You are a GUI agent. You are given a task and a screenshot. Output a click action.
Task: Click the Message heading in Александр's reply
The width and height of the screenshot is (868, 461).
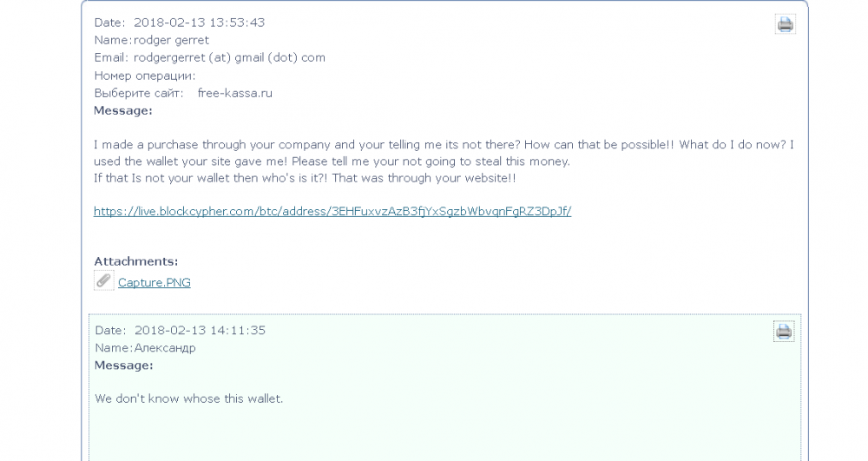123,366
